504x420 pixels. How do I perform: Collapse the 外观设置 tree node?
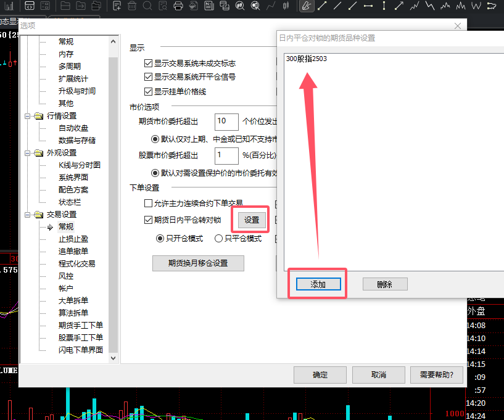click(28, 153)
